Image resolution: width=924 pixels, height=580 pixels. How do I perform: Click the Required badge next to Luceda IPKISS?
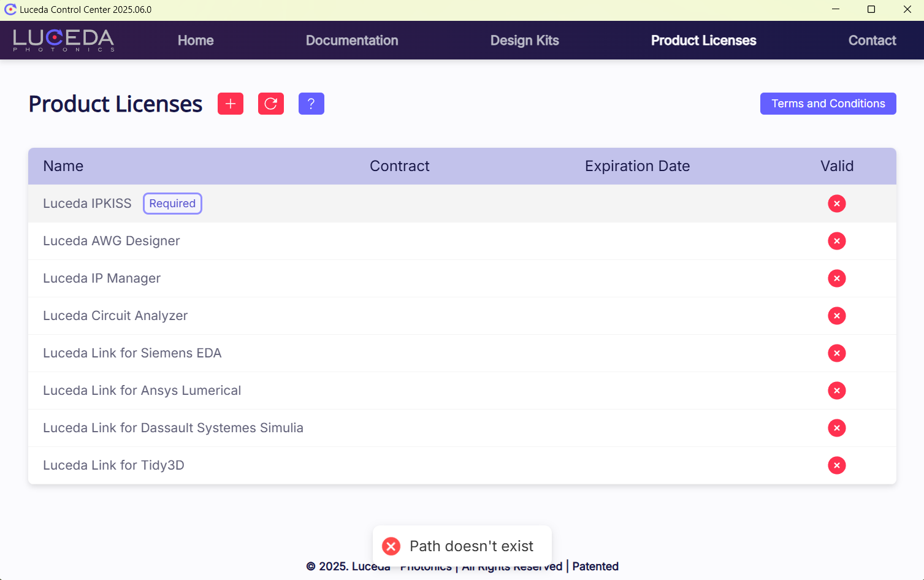click(172, 204)
